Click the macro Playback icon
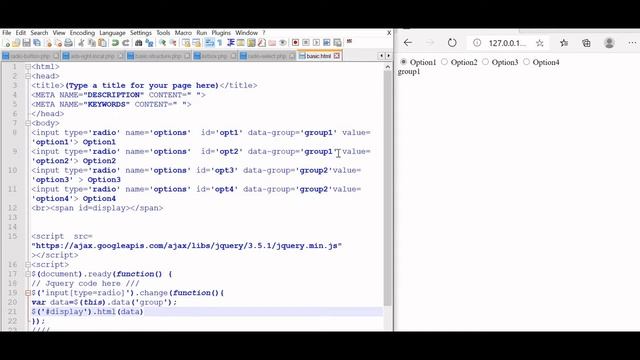Image resolution: width=640 pixels, height=360 pixels. (316, 42)
